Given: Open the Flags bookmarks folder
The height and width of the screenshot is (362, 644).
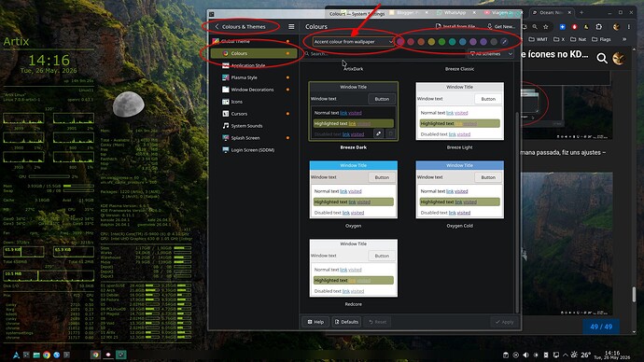Looking at the screenshot, I should tap(601, 39).
